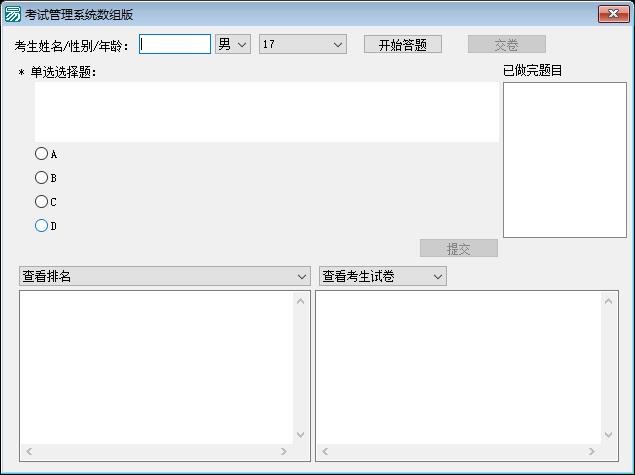Click the 提交 button
635x475 pixels.
pyautogui.click(x=458, y=248)
